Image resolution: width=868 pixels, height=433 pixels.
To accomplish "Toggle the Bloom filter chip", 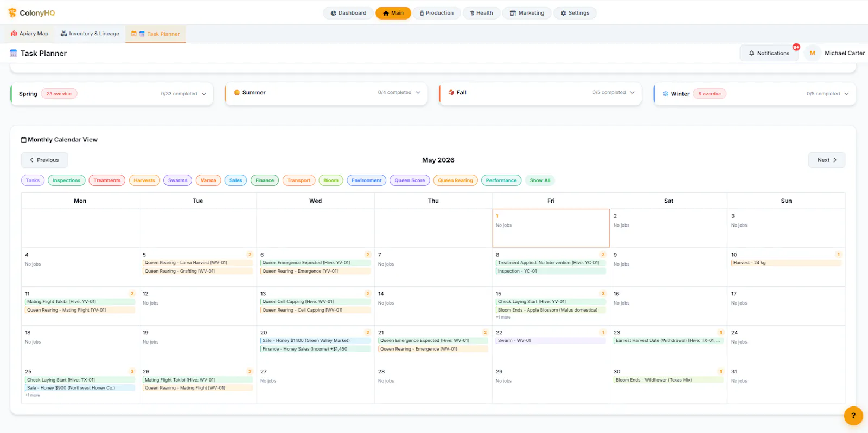I will point(331,180).
